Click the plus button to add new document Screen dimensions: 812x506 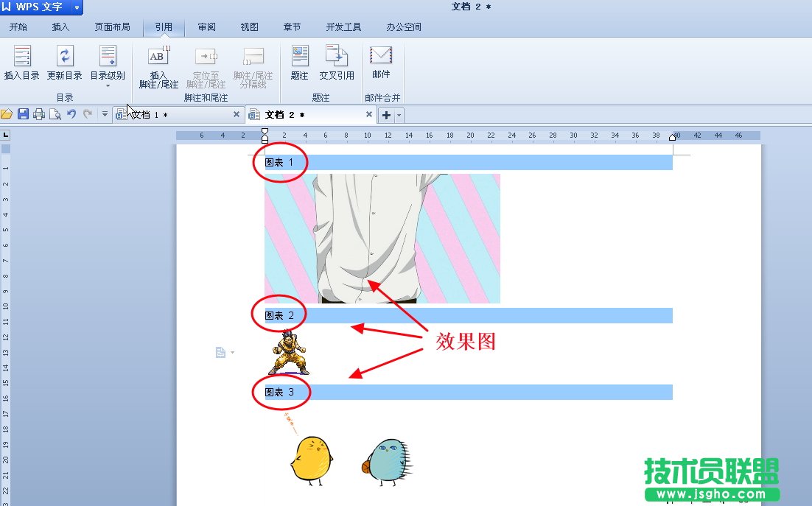pos(386,115)
